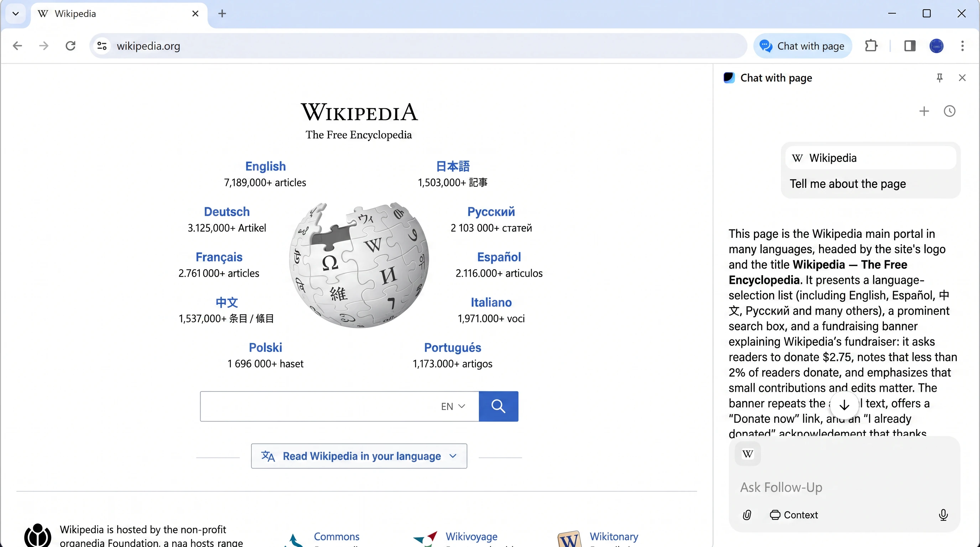This screenshot has height=547, width=980.
Task: Toggle the browser side panel icon
Action: coord(909,46)
